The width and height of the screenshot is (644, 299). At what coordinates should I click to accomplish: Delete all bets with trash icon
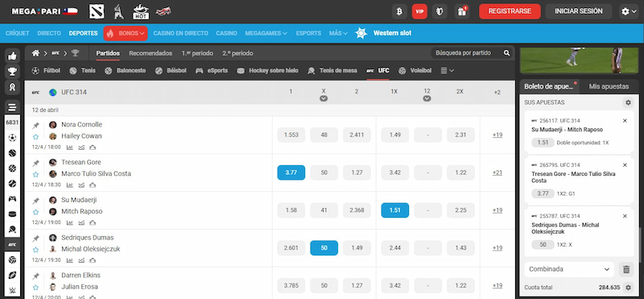pyautogui.click(x=626, y=269)
